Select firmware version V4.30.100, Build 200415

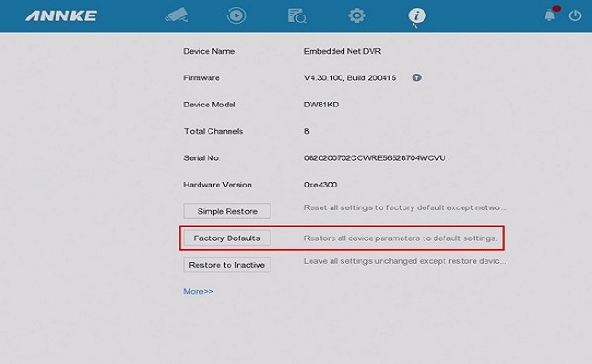[350, 77]
